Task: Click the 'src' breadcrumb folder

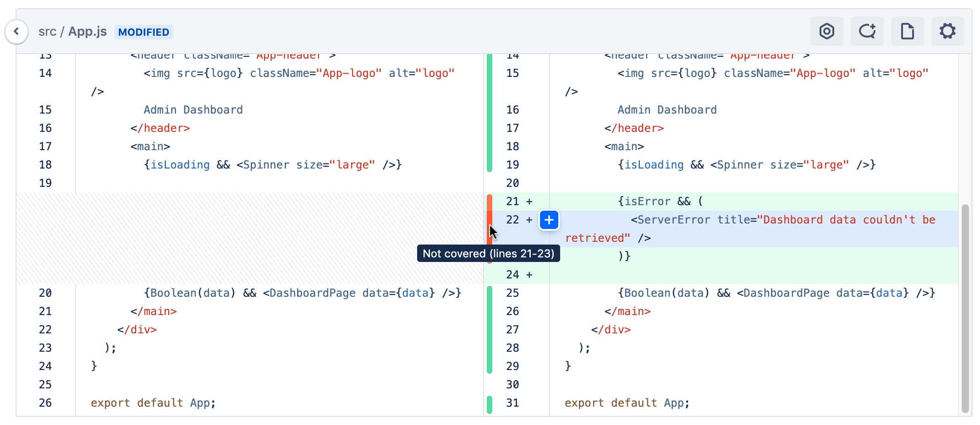Action: pyautogui.click(x=47, y=32)
